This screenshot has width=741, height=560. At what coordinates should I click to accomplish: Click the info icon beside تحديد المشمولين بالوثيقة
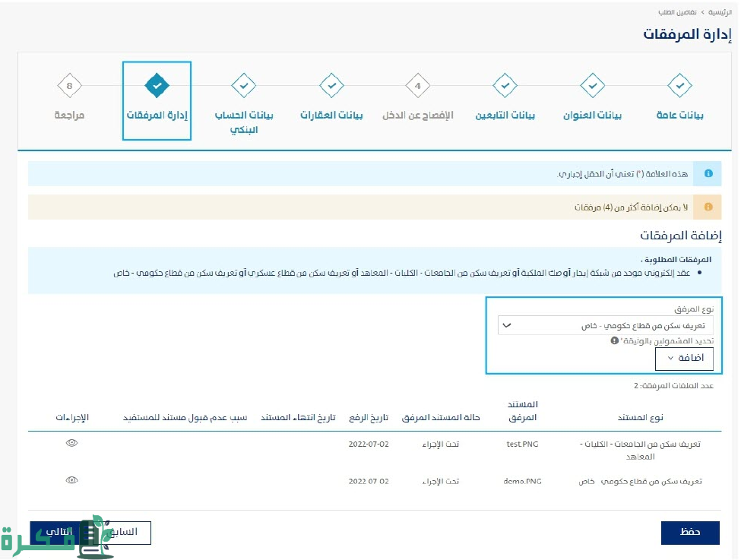point(614,340)
